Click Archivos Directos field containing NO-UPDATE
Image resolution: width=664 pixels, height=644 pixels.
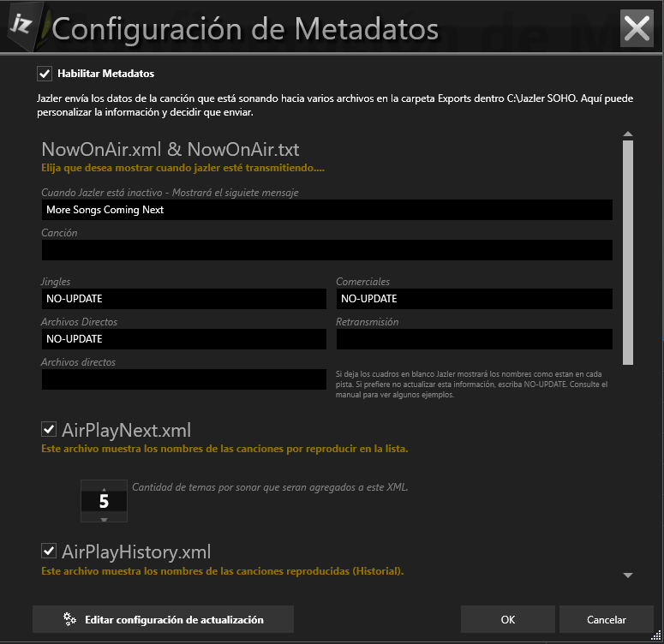tap(183, 339)
